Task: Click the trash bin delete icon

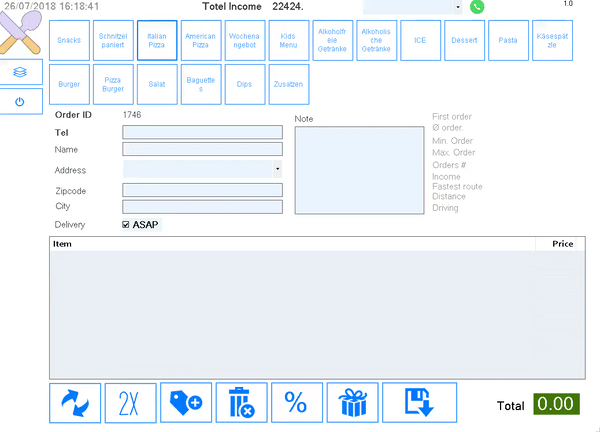Action: point(241,403)
